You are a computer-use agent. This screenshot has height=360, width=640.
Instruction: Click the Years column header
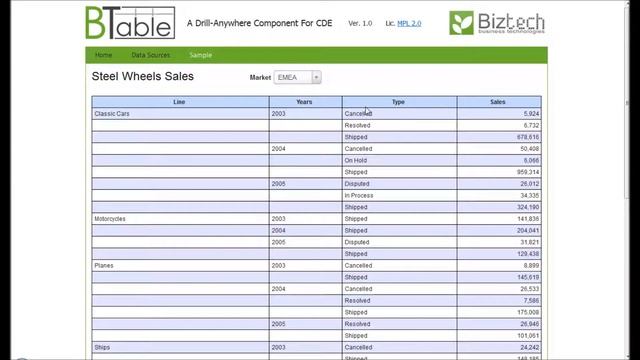(305, 102)
